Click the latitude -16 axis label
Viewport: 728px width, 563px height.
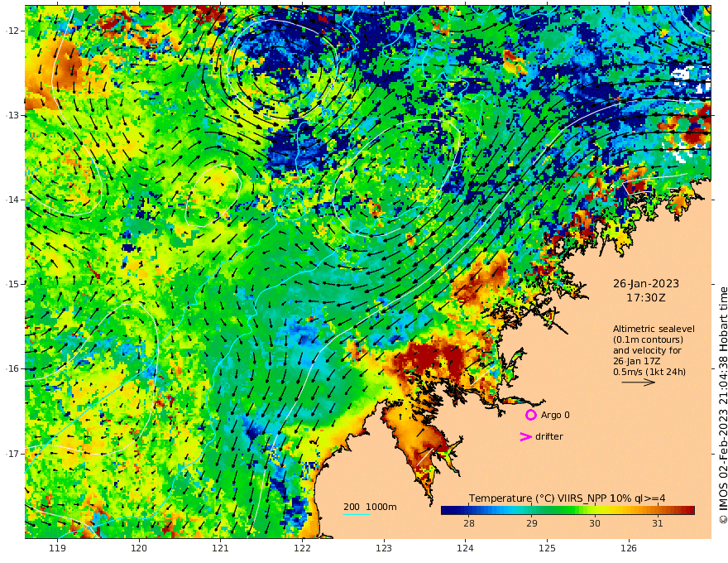pyautogui.click(x=12, y=368)
